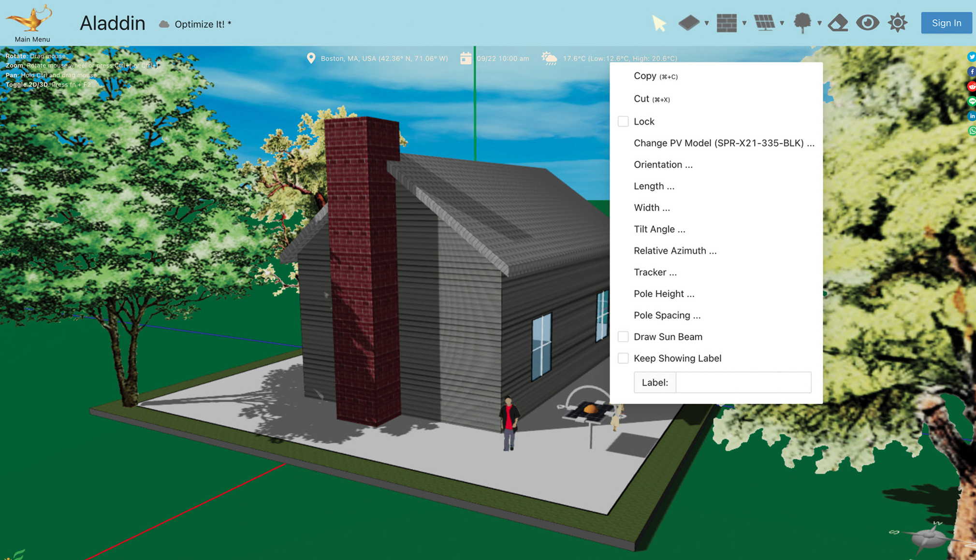Share to LinkedIn
976x560 pixels.
tap(971, 116)
